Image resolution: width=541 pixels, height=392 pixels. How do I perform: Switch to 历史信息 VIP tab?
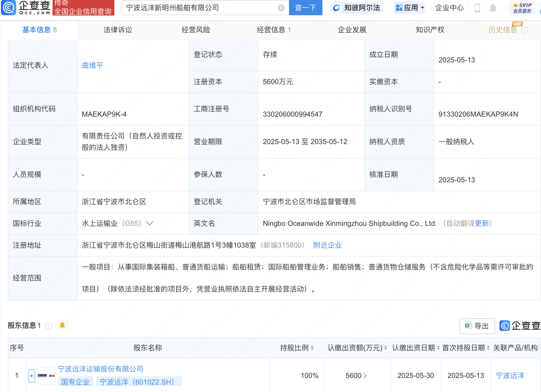tap(503, 30)
